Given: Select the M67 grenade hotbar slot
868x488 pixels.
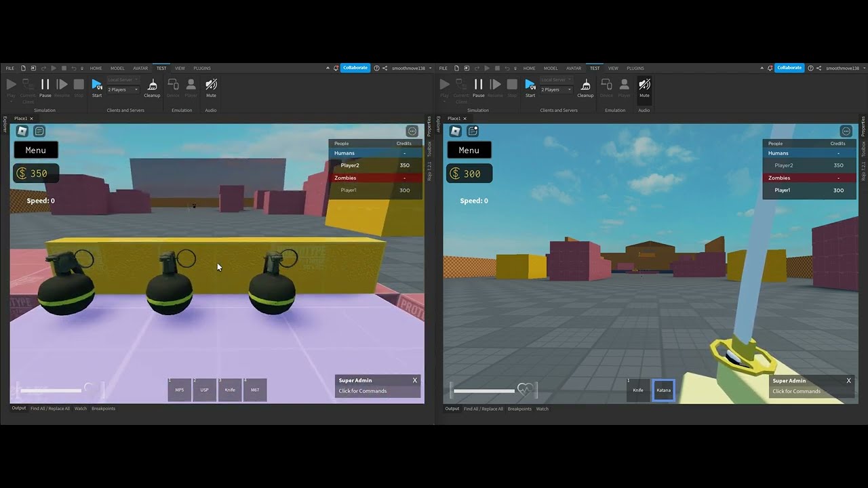Looking at the screenshot, I should coord(255,390).
